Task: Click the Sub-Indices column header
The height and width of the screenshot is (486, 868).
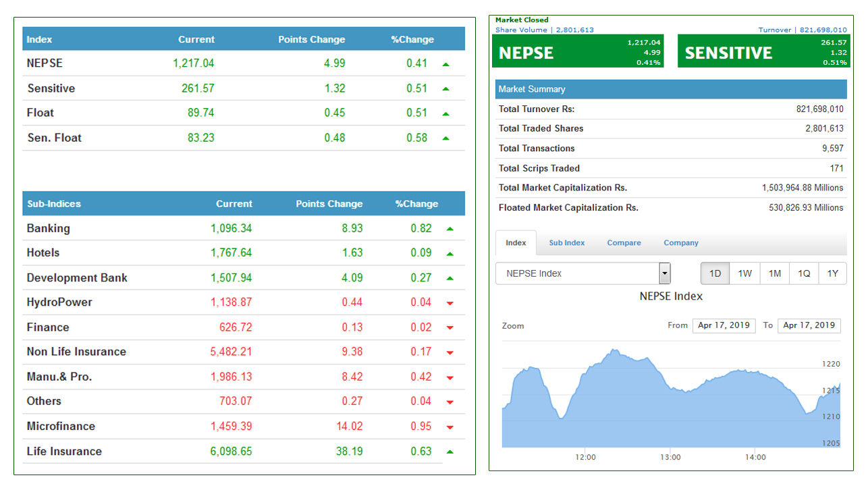Action: pos(54,203)
